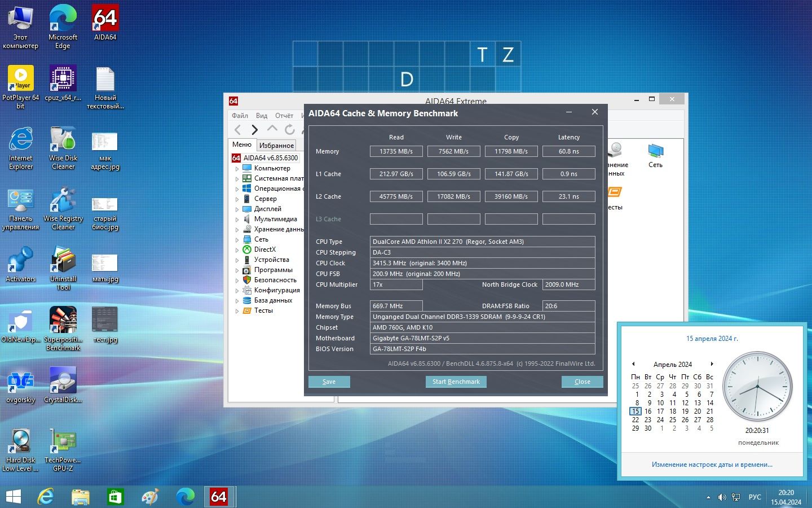Open CrystalDisk desktop shortcut

63,385
